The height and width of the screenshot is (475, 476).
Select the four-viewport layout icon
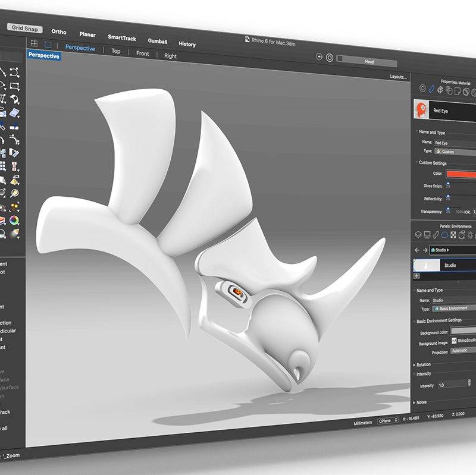tap(34, 44)
